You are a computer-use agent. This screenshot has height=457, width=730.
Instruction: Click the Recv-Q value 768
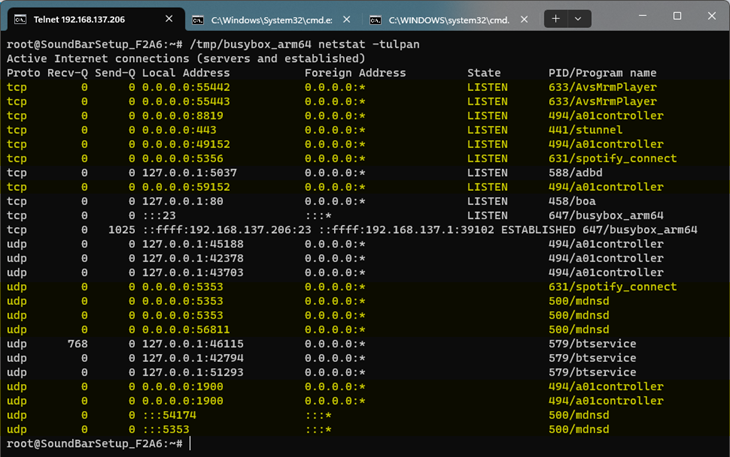78,344
